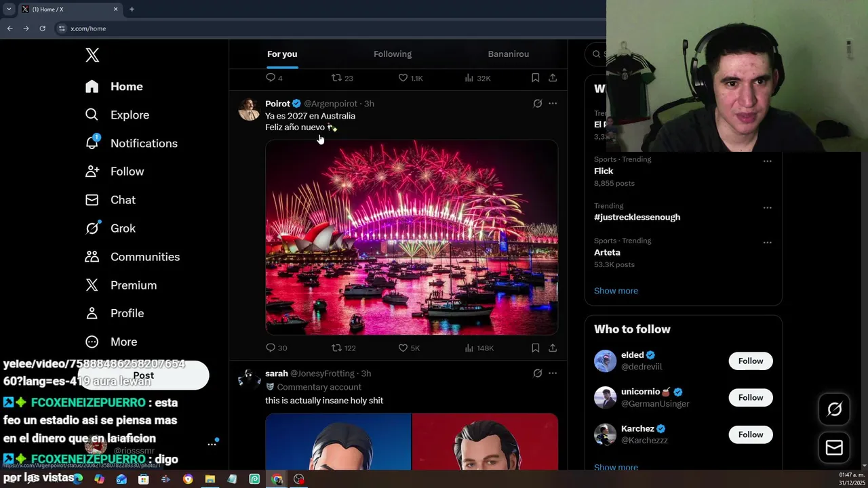Open Profile from the sidebar
Image resolution: width=868 pixels, height=488 pixels.
[114, 314]
